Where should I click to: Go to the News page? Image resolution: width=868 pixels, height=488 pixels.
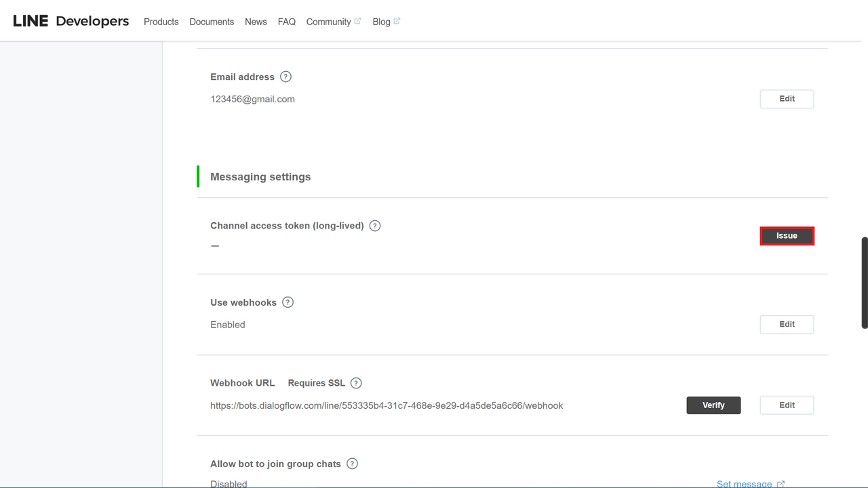(256, 22)
